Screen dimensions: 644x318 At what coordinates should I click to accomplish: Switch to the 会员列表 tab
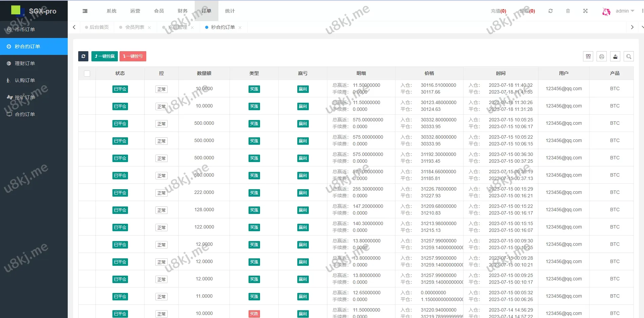coord(134,27)
